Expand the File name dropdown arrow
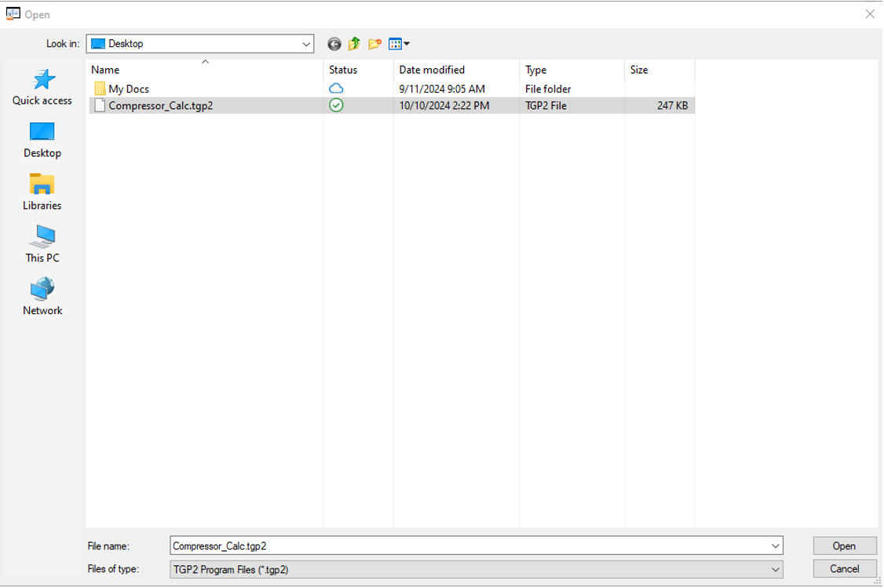Viewport: 884px width, 588px height. (775, 546)
